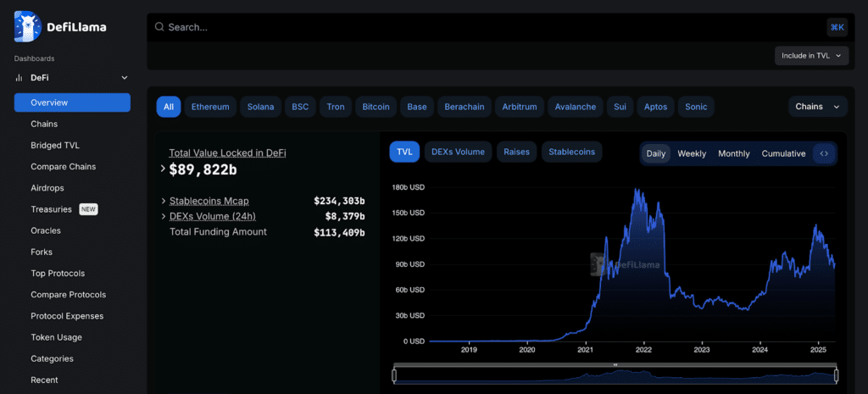868x394 pixels.
Task: Select Weekly chart interval
Action: [x=692, y=154]
